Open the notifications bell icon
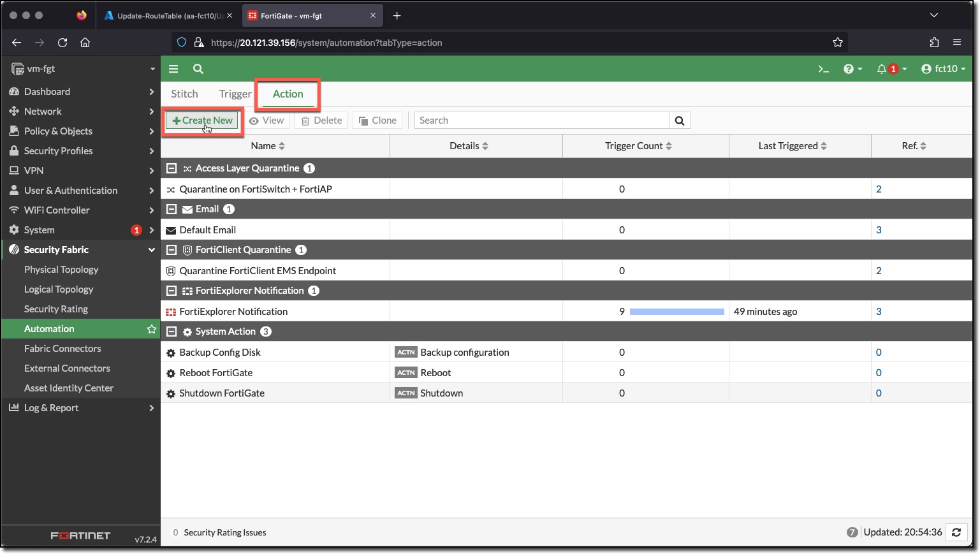 (891, 69)
